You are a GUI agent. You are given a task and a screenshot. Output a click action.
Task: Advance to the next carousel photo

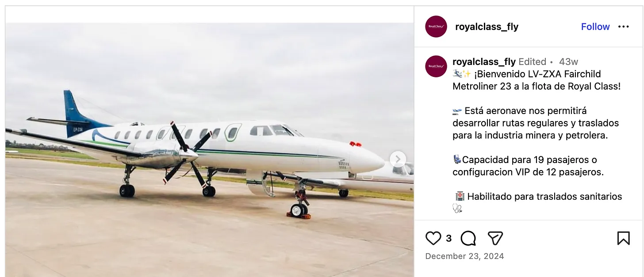point(398,159)
